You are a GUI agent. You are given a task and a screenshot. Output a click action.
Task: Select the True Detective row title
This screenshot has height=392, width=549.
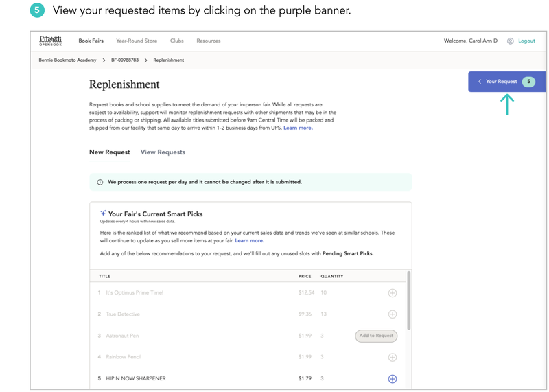tap(123, 314)
